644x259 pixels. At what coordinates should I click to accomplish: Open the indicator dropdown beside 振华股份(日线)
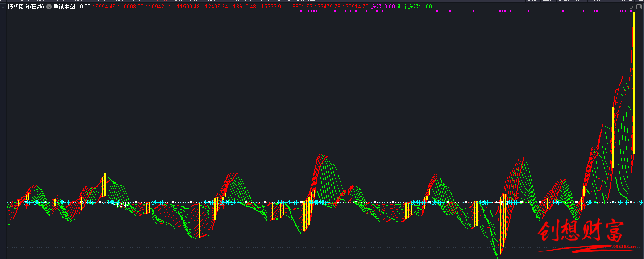[x=49, y=7]
